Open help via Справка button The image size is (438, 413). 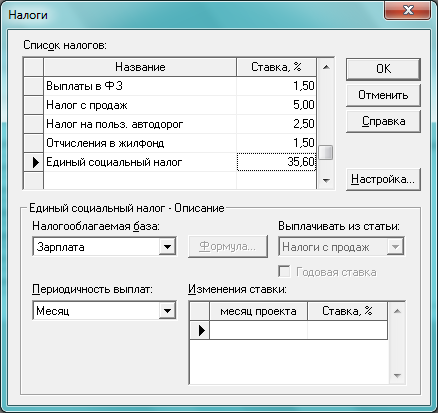point(383,121)
